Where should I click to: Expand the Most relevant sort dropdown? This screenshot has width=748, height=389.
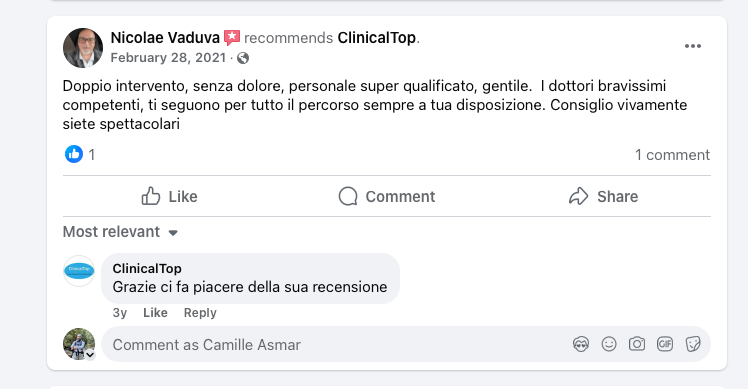[x=120, y=232]
